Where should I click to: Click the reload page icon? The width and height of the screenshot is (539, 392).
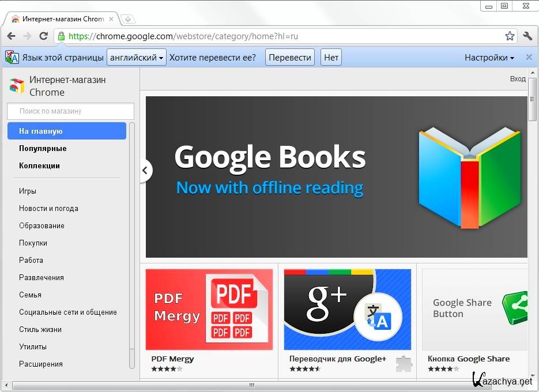(43, 36)
